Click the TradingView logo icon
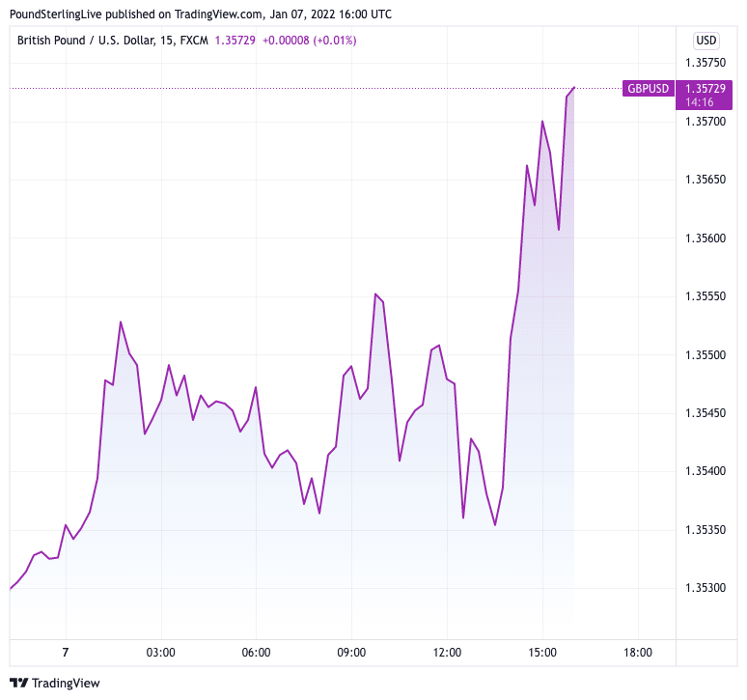747x700 pixels. click(18, 683)
